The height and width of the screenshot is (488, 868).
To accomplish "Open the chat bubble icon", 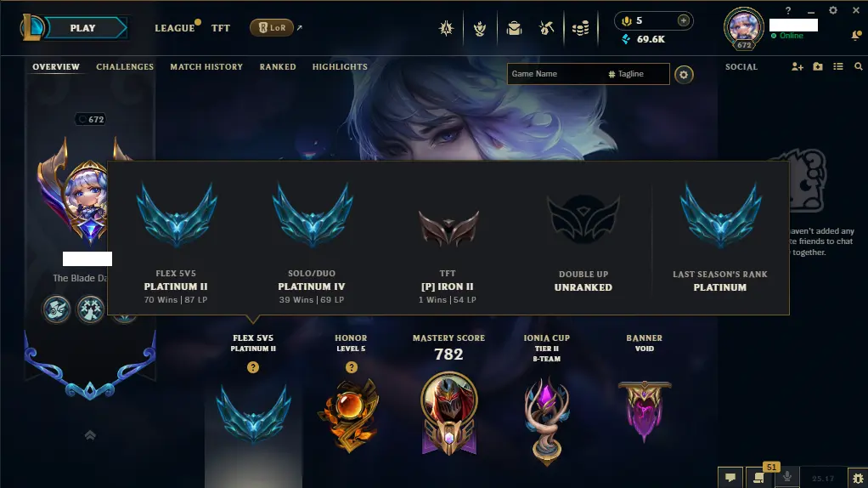I will tap(730, 478).
